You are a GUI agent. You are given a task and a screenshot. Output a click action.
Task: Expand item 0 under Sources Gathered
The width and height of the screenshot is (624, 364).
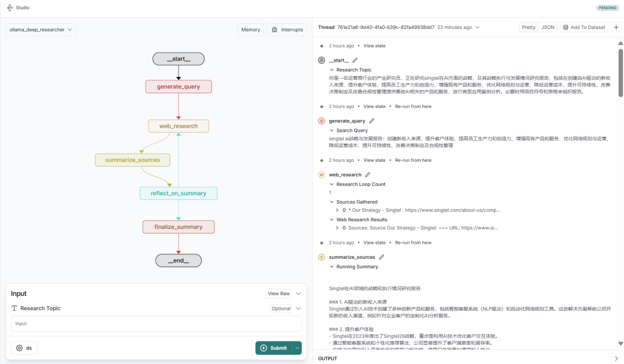click(x=337, y=210)
